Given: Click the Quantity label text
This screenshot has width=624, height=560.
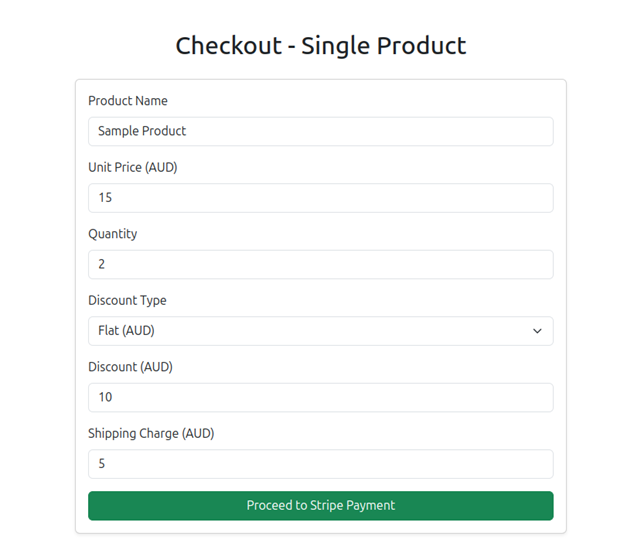Looking at the screenshot, I should [113, 234].
